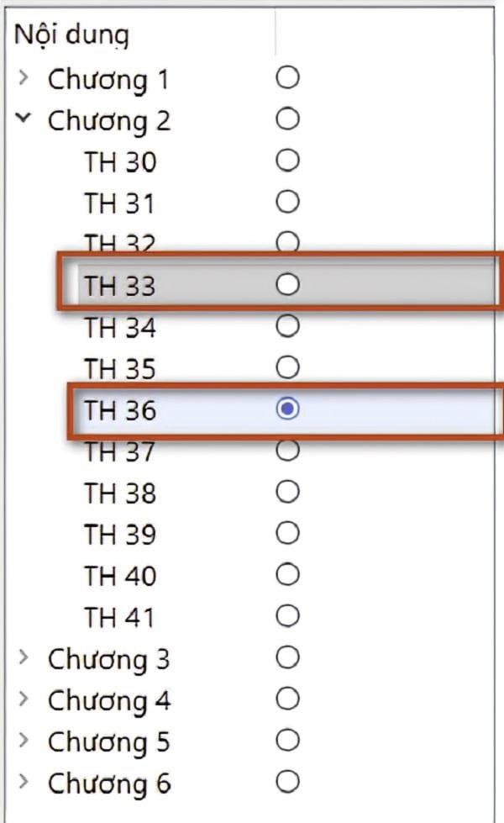Expand the Chương 6 chevron
504x823 pixels.
pos(24,783)
